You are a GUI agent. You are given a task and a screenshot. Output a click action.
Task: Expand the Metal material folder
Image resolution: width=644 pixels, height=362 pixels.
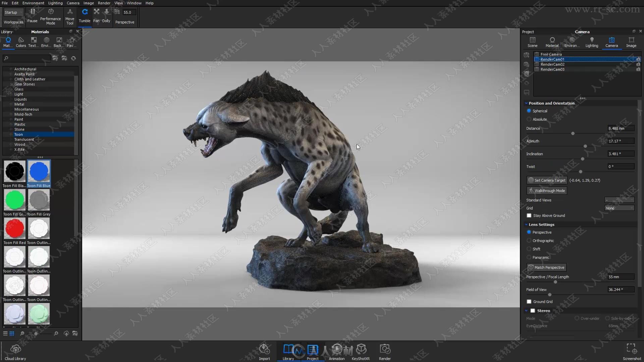pos(11,104)
